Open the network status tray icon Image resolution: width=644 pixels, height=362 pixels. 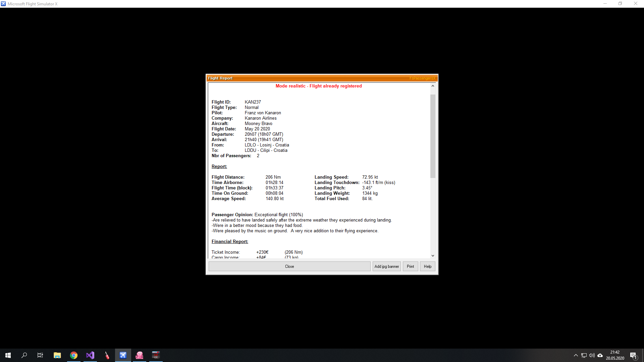pos(584,355)
